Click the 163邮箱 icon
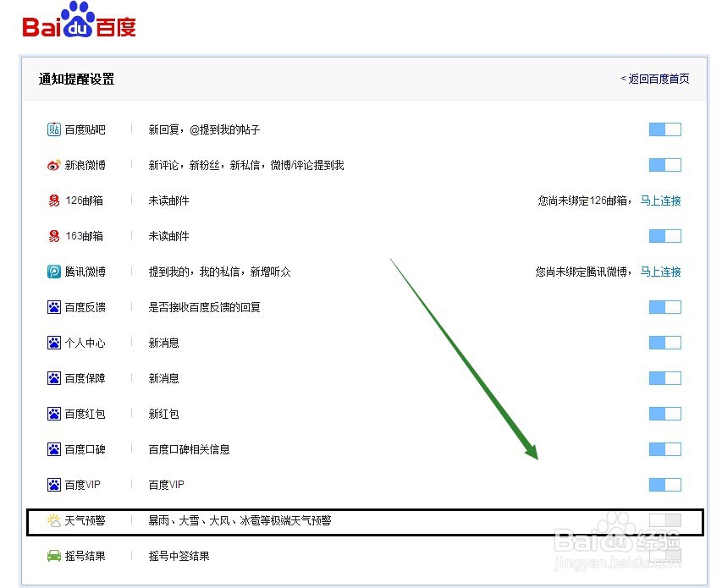 pyautogui.click(x=54, y=236)
